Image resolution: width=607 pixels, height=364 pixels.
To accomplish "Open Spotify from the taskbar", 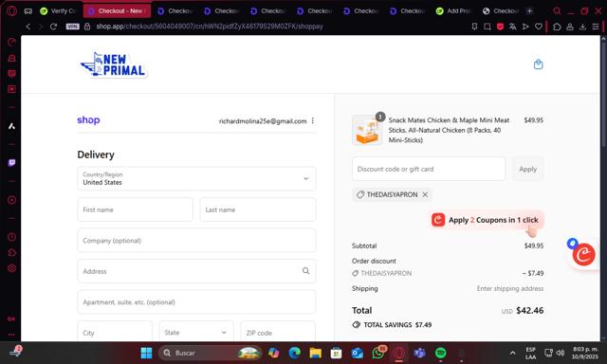I will pyautogui.click(x=440, y=353).
